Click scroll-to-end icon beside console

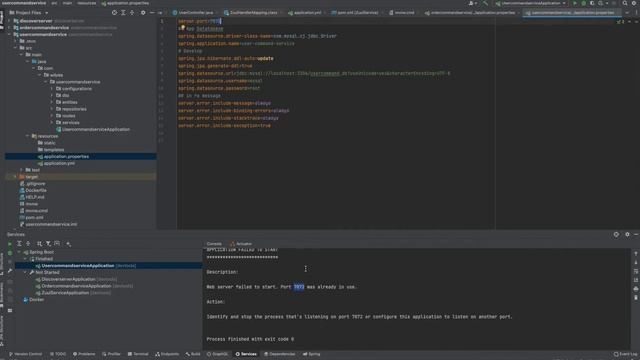[x=636, y=280]
